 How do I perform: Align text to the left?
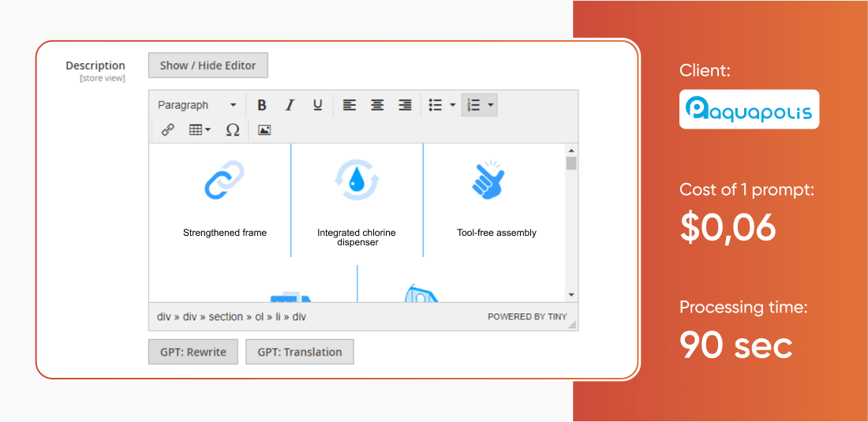(350, 105)
